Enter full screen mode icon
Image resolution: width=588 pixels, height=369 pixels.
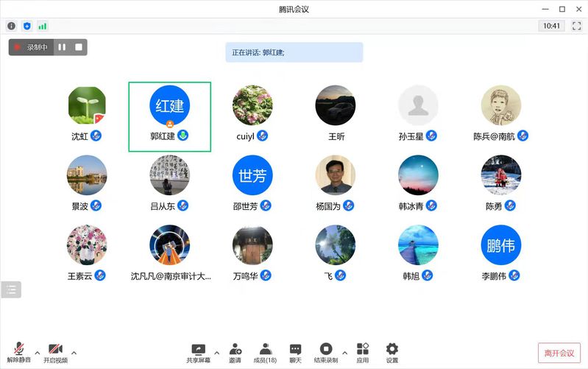(576, 26)
